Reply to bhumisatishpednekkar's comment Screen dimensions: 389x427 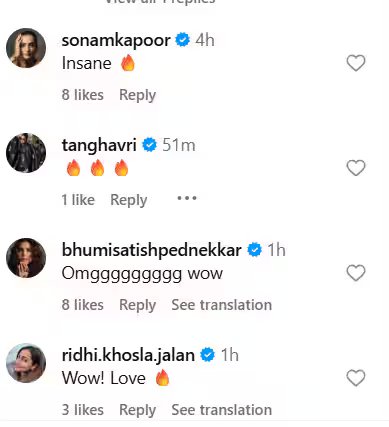pos(137,305)
